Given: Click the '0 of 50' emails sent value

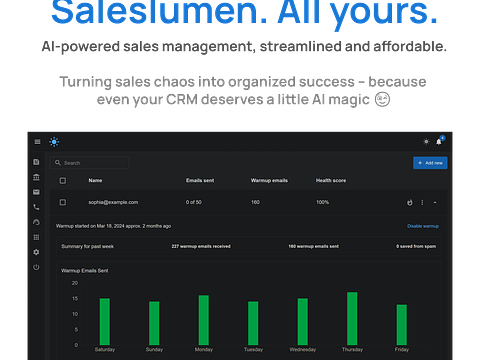Looking at the screenshot, I should (194, 202).
